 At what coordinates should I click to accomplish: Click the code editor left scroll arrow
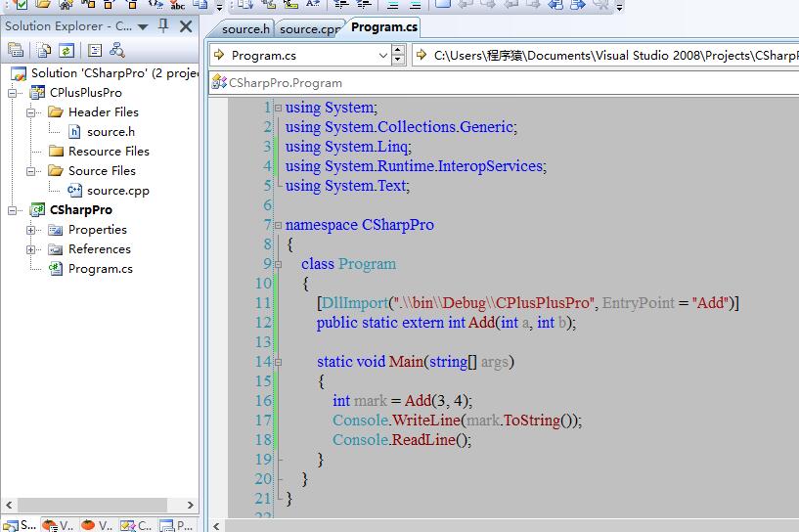(x=216, y=526)
